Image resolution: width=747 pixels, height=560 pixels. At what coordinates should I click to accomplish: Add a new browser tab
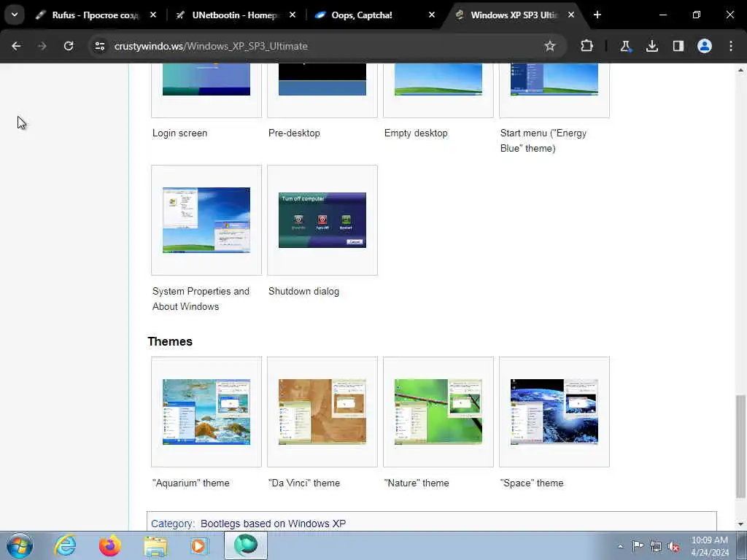[597, 15]
